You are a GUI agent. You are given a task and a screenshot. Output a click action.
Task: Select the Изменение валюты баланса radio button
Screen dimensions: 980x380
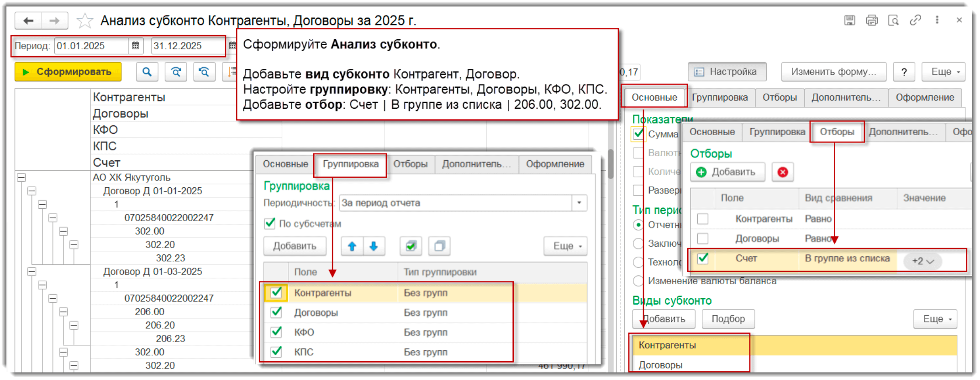click(x=638, y=281)
